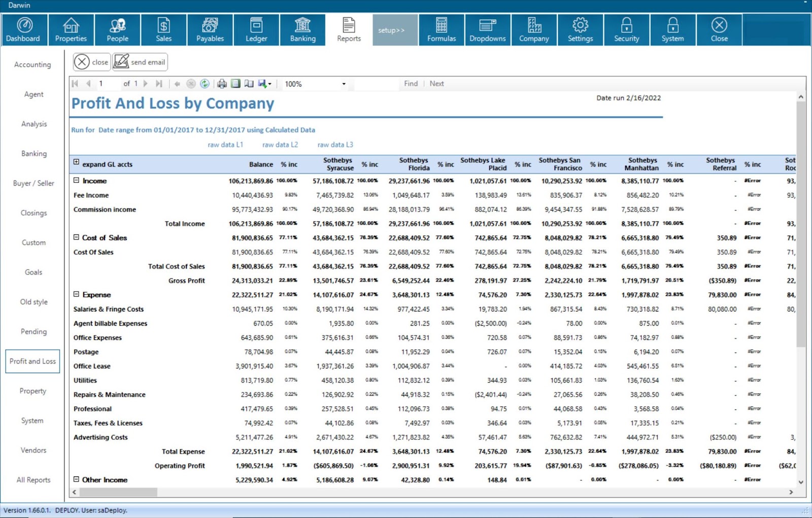Open the Pending reports category
This screenshot has height=518, width=812.
coord(32,332)
